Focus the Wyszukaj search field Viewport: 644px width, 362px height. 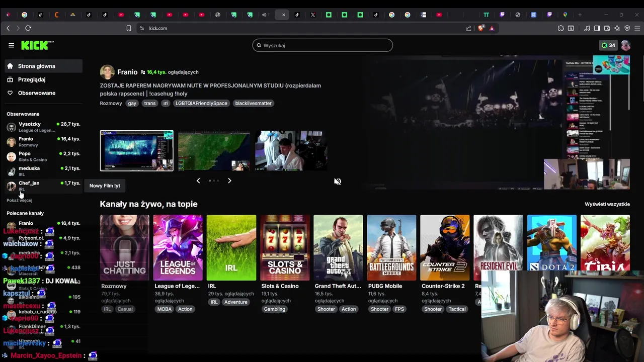[323, 45]
